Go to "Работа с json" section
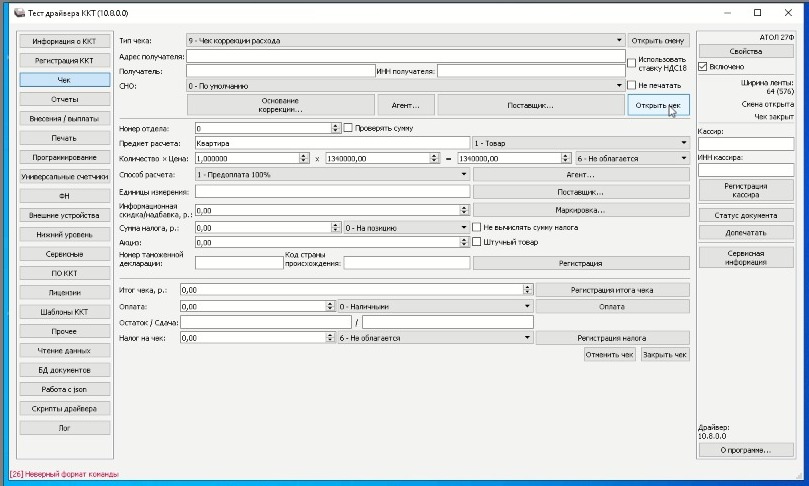809x486 pixels. [64, 389]
